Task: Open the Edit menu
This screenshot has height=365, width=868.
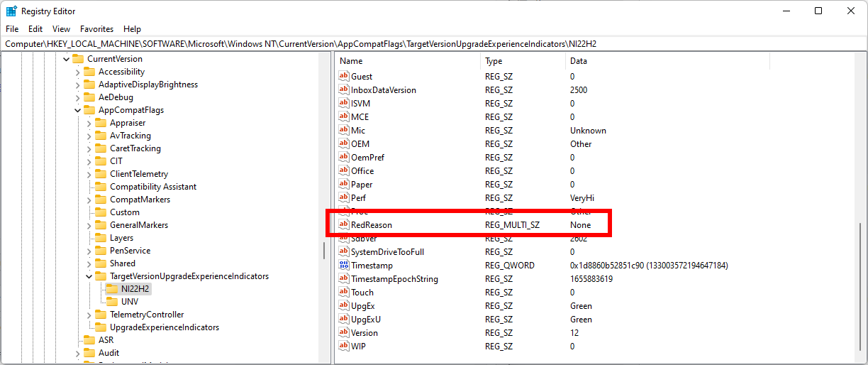Action: (35, 29)
